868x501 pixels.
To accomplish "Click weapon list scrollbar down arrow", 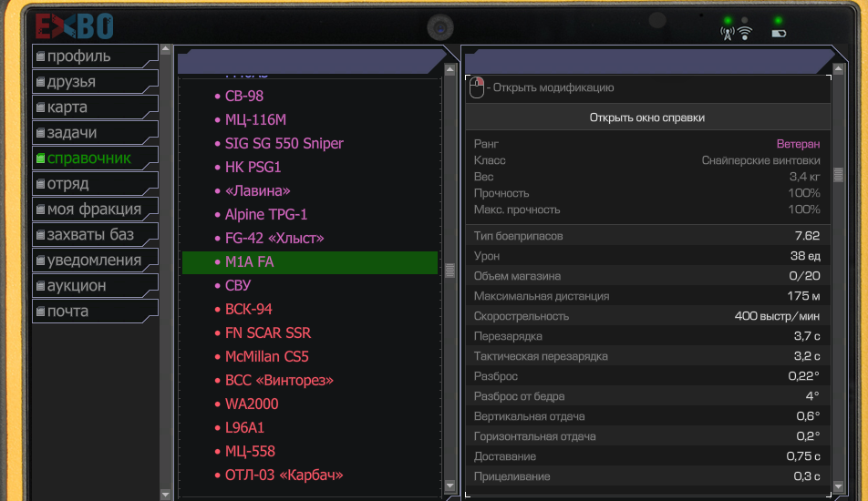I will [450, 486].
